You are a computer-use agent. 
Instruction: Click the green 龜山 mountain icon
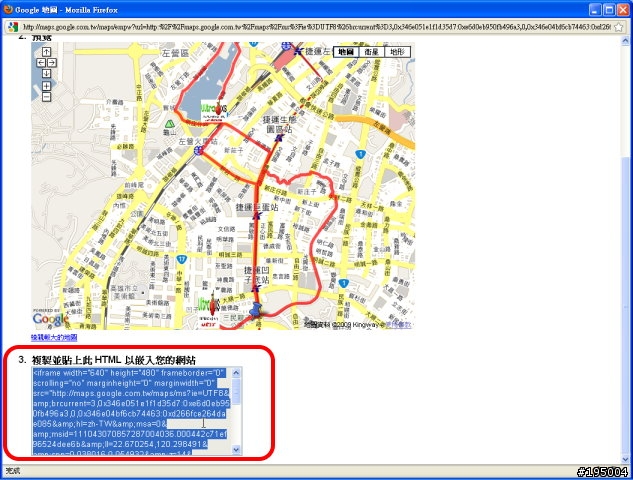pos(170,124)
